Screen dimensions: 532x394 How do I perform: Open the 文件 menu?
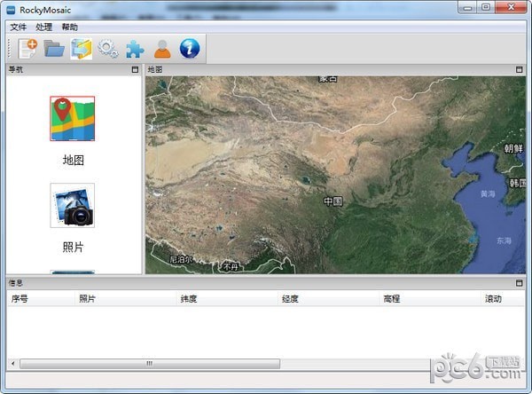point(19,28)
